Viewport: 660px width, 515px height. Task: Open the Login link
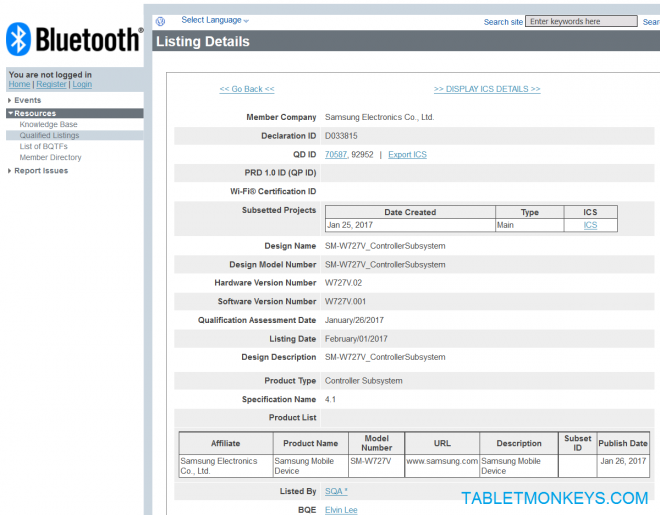click(x=82, y=84)
